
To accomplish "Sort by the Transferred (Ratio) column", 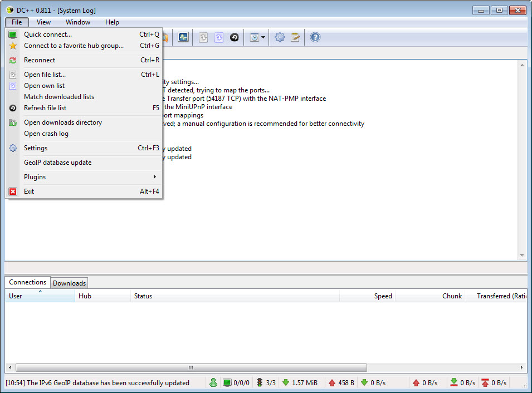I will click(496, 296).
